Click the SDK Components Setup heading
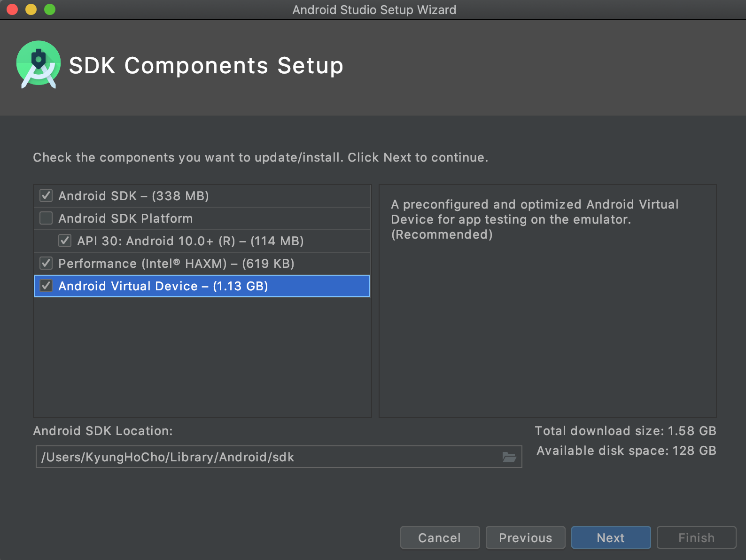This screenshot has height=560, width=746. pyautogui.click(x=206, y=65)
